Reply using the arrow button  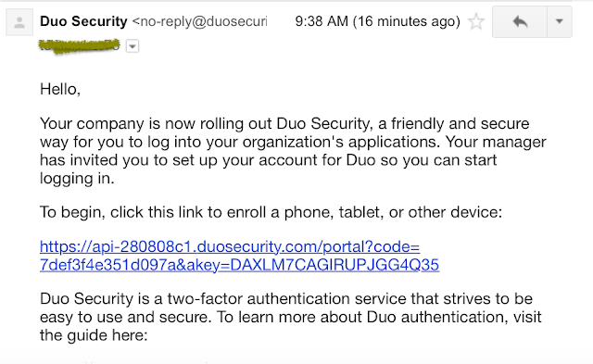[520, 21]
